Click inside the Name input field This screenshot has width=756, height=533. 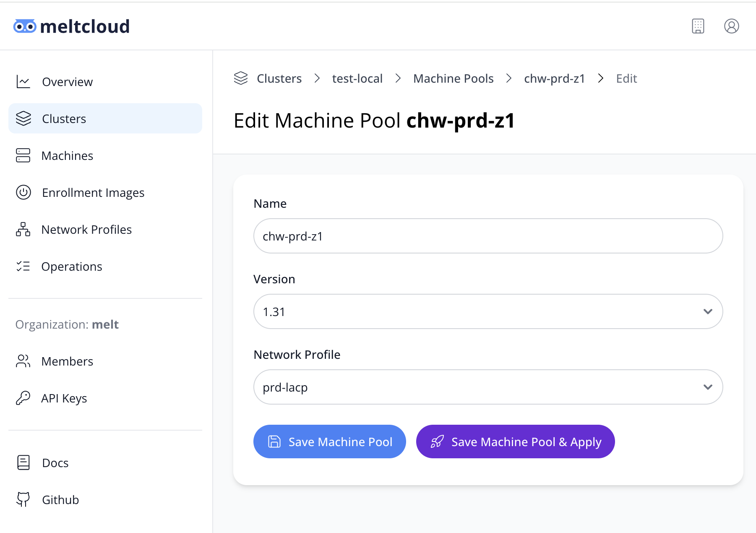pos(487,236)
